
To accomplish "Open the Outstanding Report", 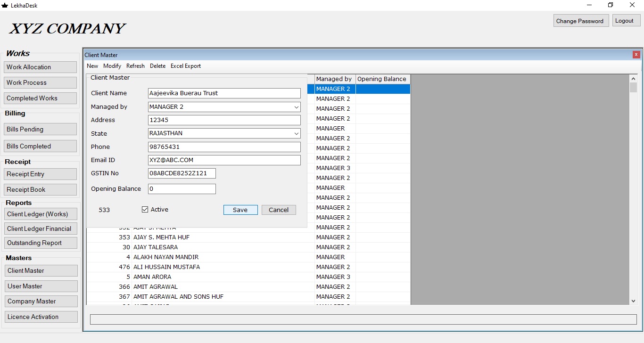I will point(41,243).
